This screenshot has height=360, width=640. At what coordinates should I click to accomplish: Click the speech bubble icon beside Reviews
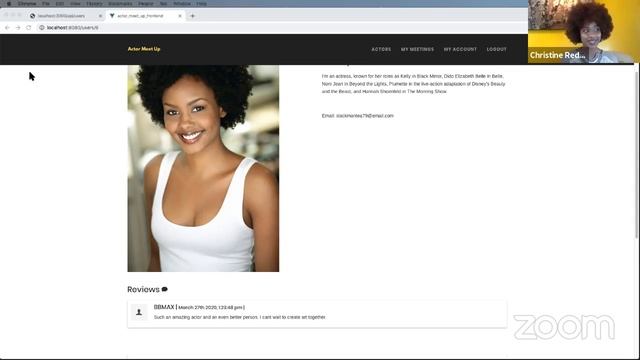point(164,289)
